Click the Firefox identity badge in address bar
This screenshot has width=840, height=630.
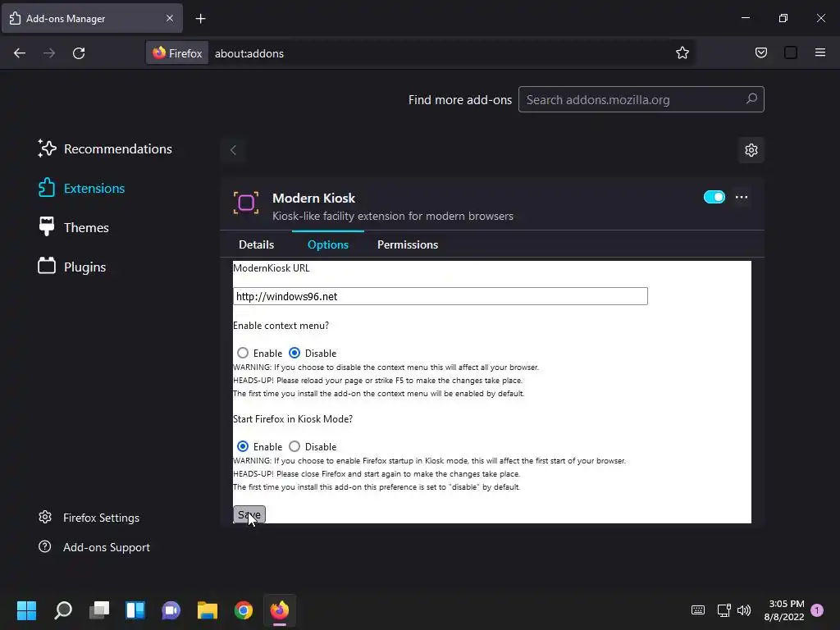point(177,53)
